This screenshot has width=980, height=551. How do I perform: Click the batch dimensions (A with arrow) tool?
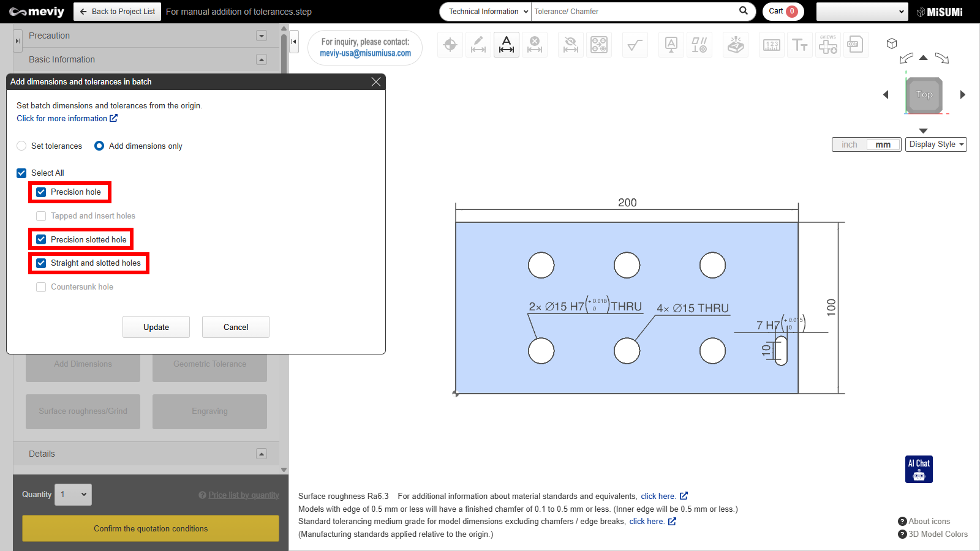point(507,45)
